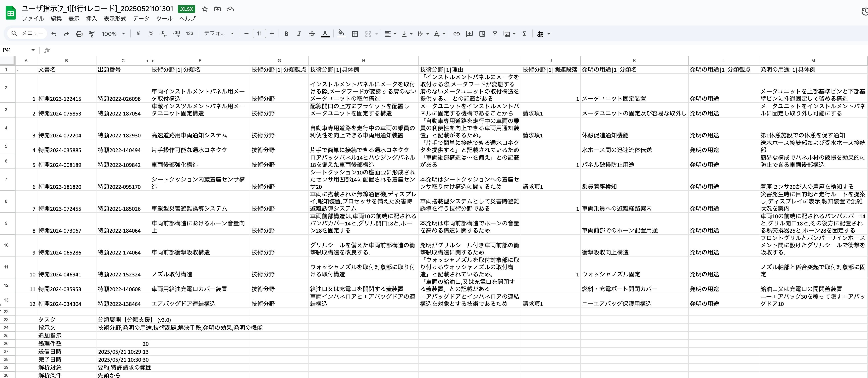Apply percent format

[x=151, y=34]
